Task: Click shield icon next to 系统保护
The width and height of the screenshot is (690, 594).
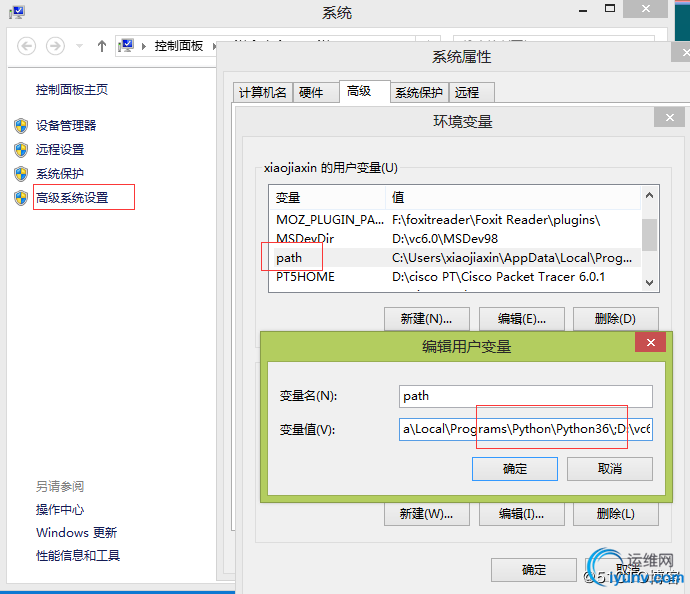Action: click(x=21, y=174)
